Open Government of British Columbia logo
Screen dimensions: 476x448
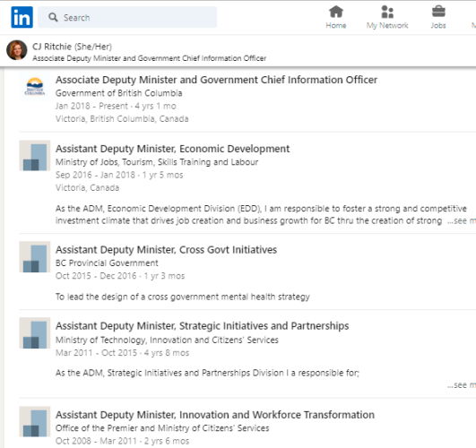[x=35, y=87]
